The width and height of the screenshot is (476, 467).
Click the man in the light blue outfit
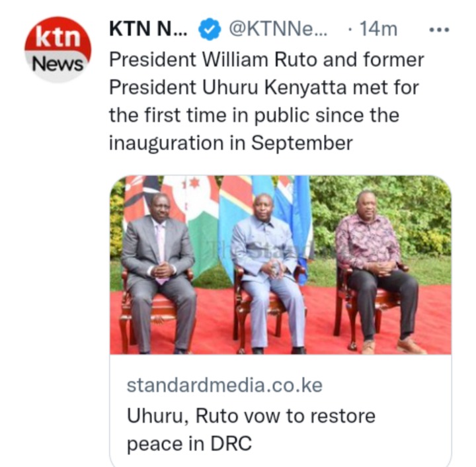click(266, 271)
